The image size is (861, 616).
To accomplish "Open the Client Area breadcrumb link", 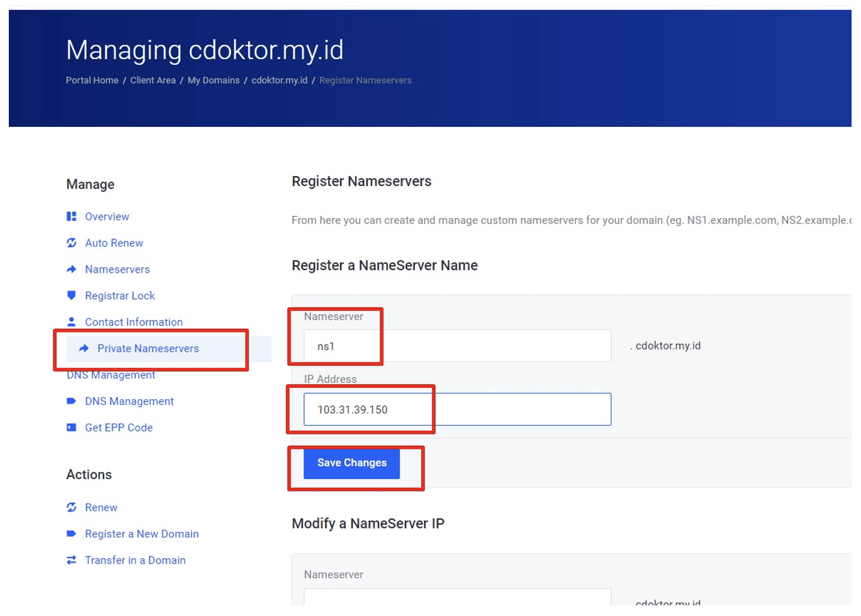I will click(x=153, y=80).
